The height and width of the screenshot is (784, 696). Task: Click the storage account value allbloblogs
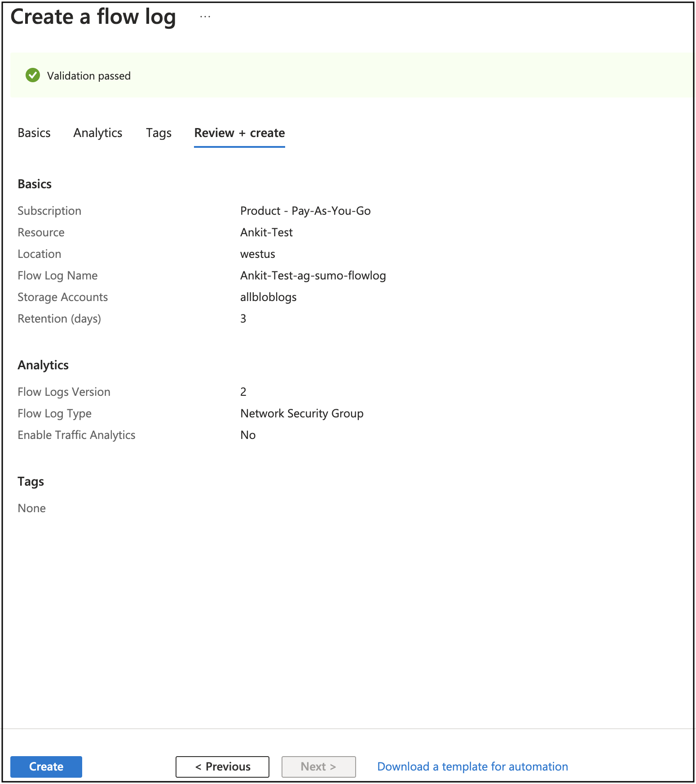pos(268,297)
